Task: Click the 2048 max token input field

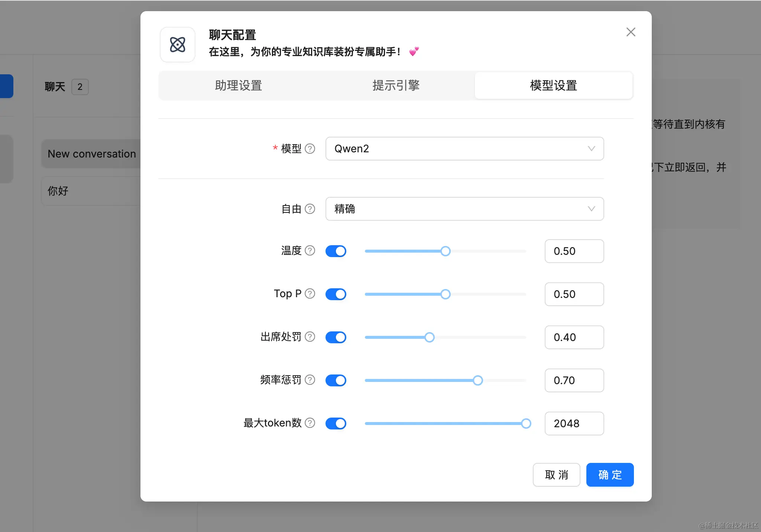Action: click(574, 424)
